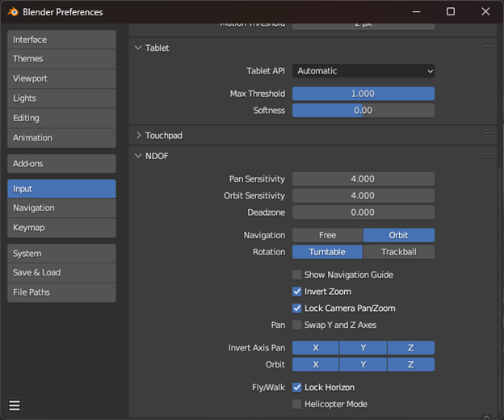Enable Show Navigation Guide checkbox
This screenshot has height=420, width=504.
click(x=297, y=275)
